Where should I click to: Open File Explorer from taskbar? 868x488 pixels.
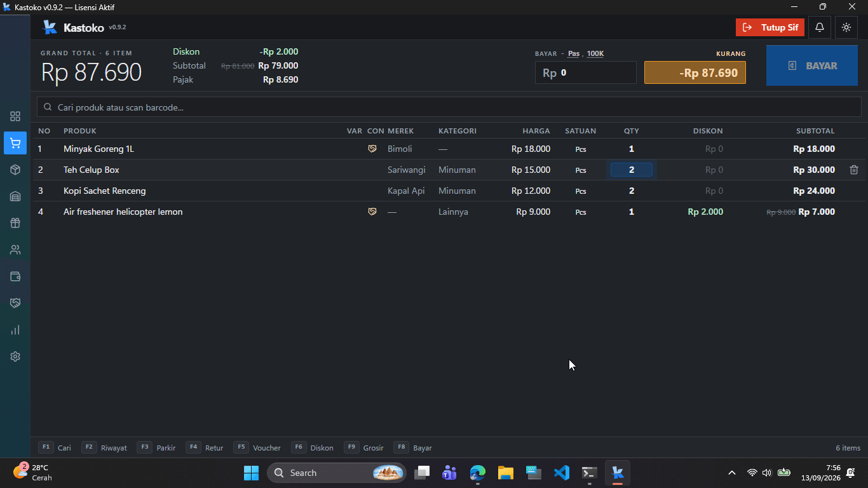(x=505, y=473)
